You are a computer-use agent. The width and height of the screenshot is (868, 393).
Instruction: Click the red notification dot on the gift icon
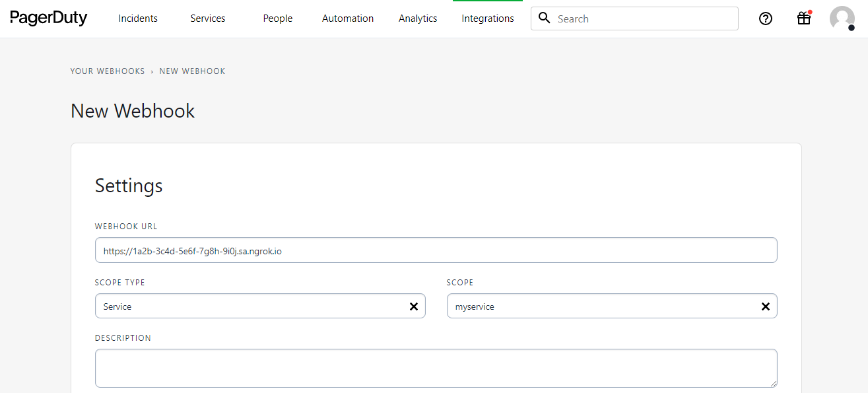809,11
